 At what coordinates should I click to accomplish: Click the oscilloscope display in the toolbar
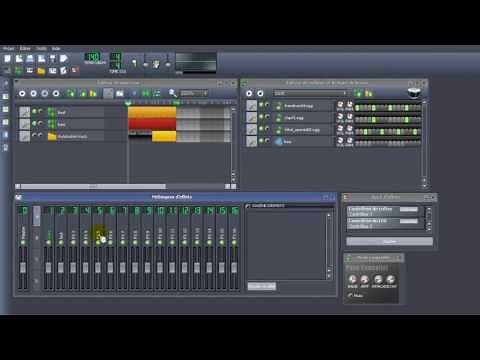point(196,62)
